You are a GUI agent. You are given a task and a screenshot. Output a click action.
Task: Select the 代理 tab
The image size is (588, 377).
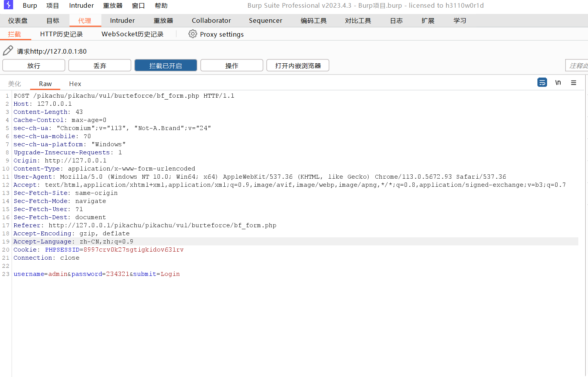coord(85,20)
